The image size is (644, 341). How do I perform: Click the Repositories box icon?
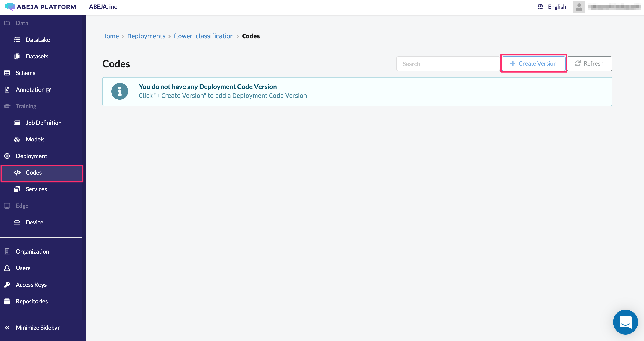[7, 301]
